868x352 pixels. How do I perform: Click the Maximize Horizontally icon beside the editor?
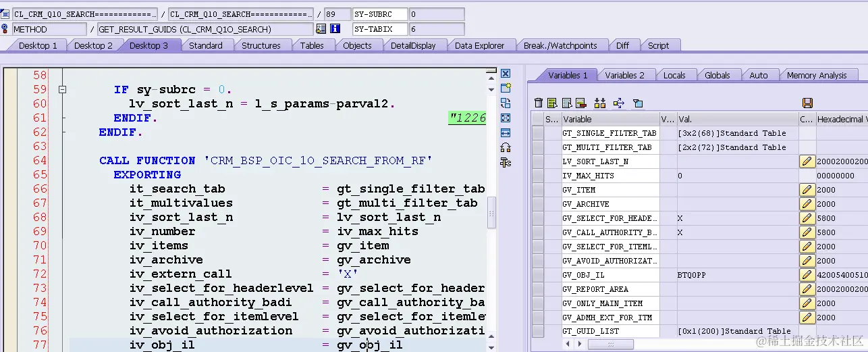(505, 132)
